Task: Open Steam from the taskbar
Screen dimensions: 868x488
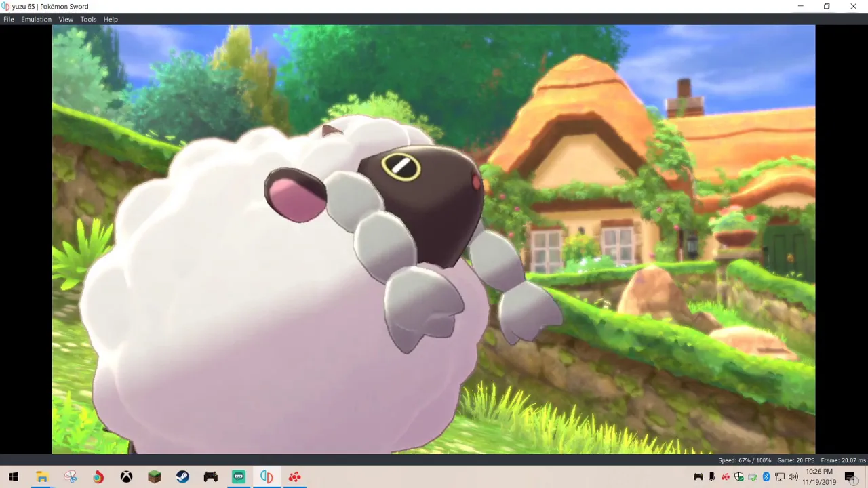Action: [x=182, y=476]
